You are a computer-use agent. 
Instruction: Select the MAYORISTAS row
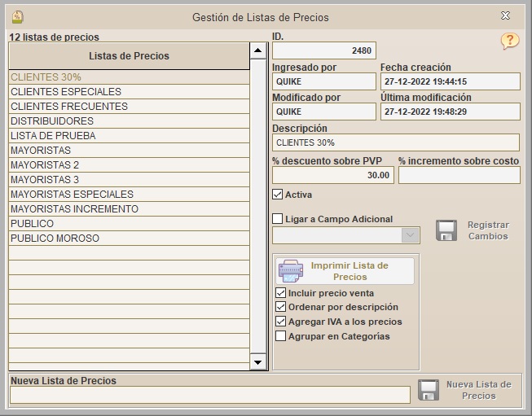129,150
